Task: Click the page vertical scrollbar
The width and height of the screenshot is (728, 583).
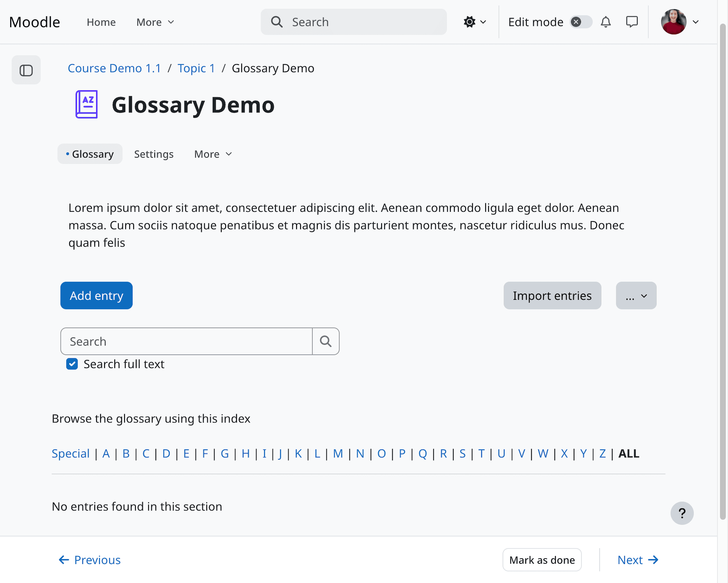Action: click(x=723, y=271)
